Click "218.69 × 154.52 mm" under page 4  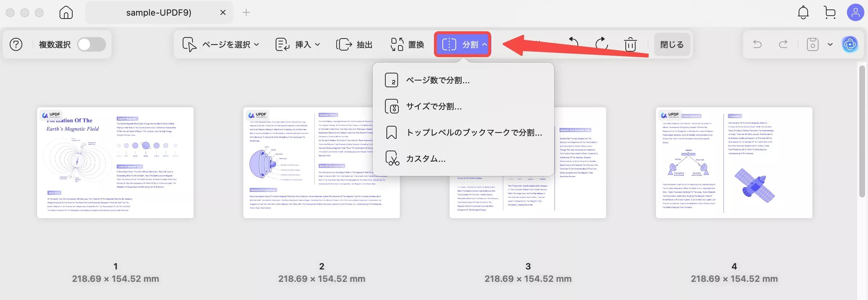(x=734, y=279)
